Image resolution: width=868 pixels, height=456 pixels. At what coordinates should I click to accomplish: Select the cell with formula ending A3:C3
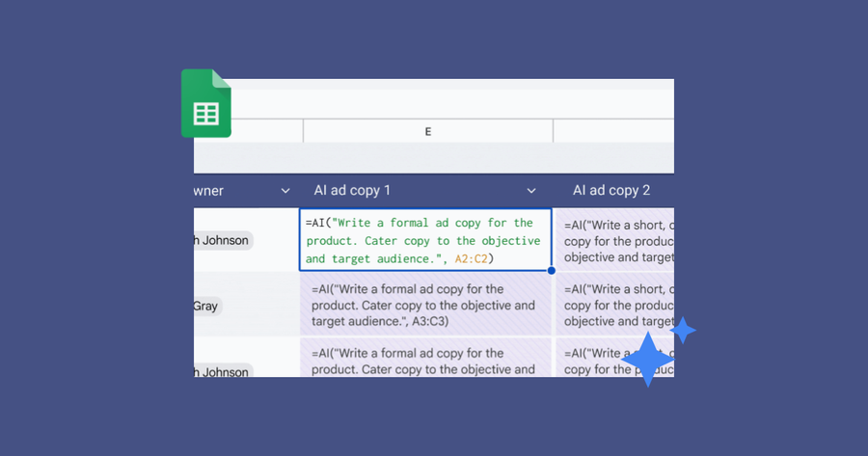click(x=425, y=305)
